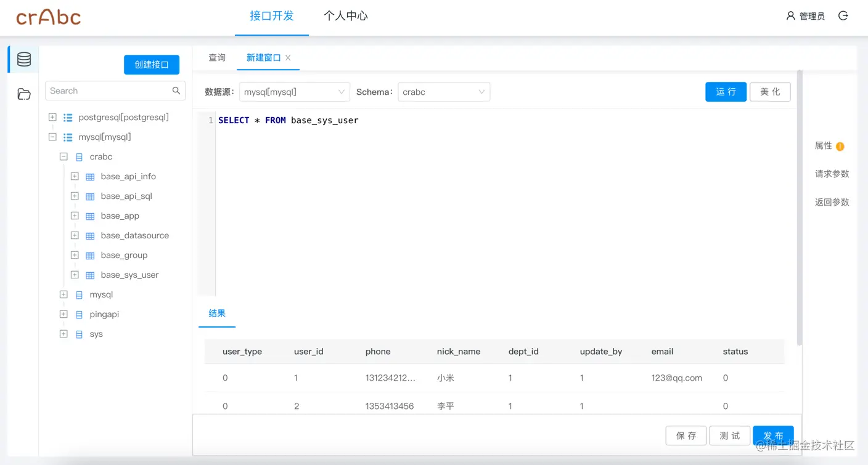This screenshot has height=465, width=868.
Task: Open the Schema dropdown showing crabc
Action: point(444,92)
